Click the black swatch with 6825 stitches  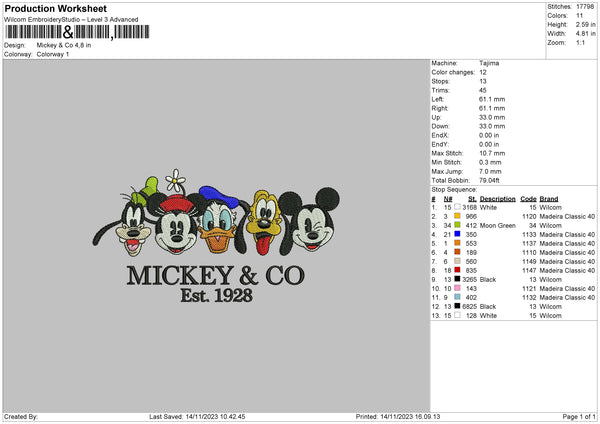coord(457,306)
